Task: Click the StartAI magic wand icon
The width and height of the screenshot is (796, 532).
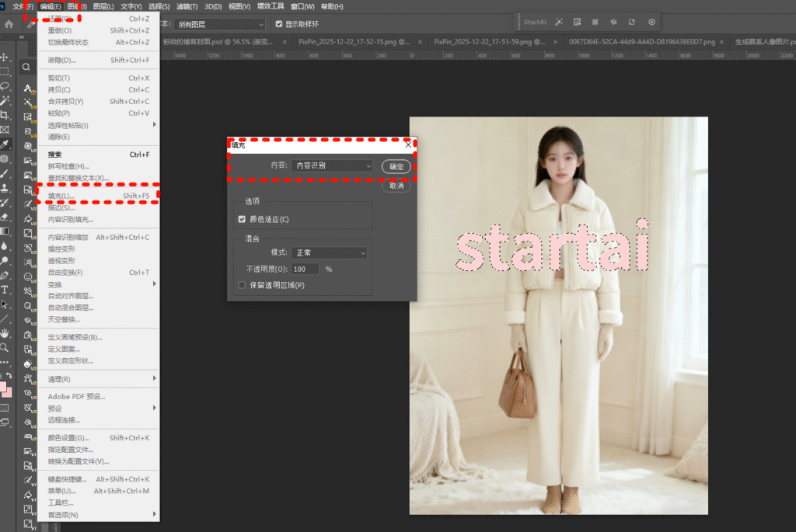Action: click(559, 22)
